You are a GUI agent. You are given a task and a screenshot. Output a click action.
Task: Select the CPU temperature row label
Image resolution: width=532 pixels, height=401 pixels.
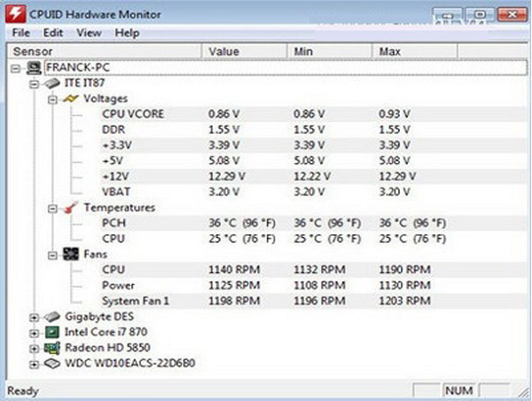point(113,239)
